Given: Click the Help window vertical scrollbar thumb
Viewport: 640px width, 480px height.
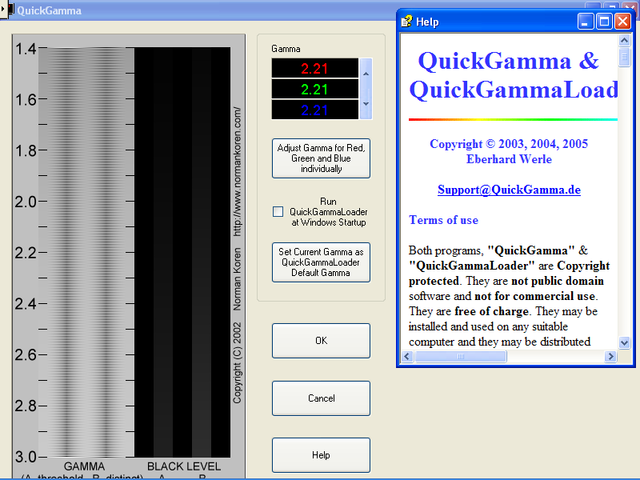Looking at the screenshot, I should pos(624,57).
